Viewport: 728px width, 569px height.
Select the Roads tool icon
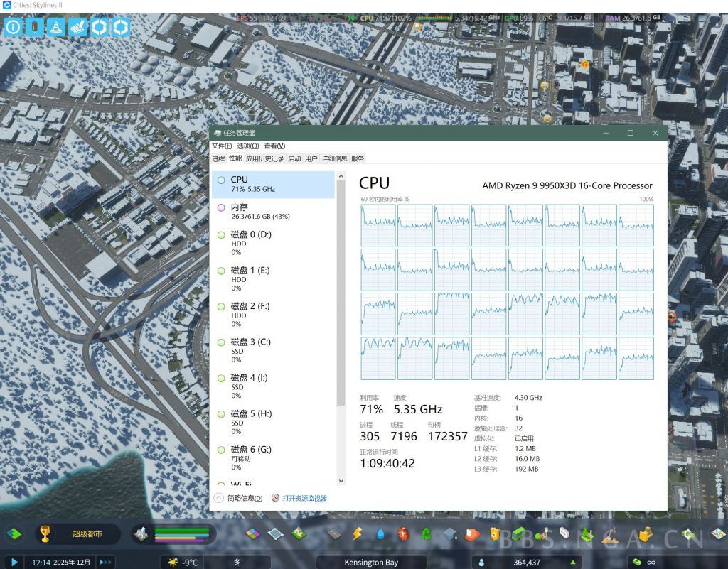[x=334, y=533]
